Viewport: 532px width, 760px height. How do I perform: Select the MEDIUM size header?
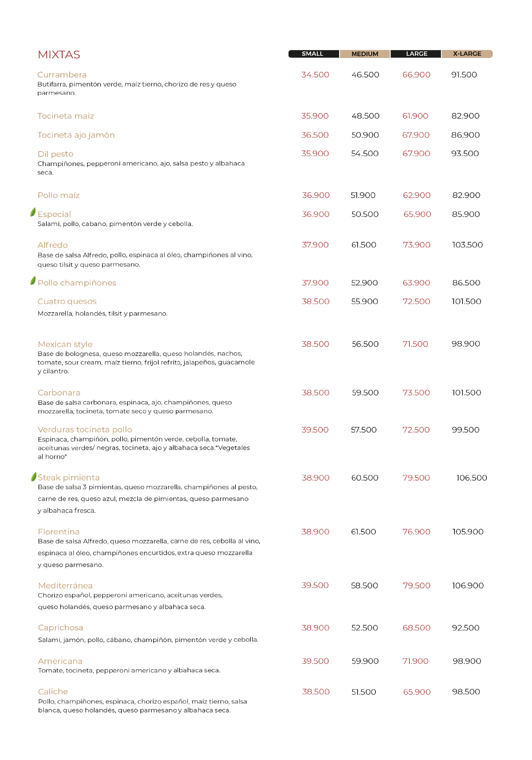(x=365, y=54)
